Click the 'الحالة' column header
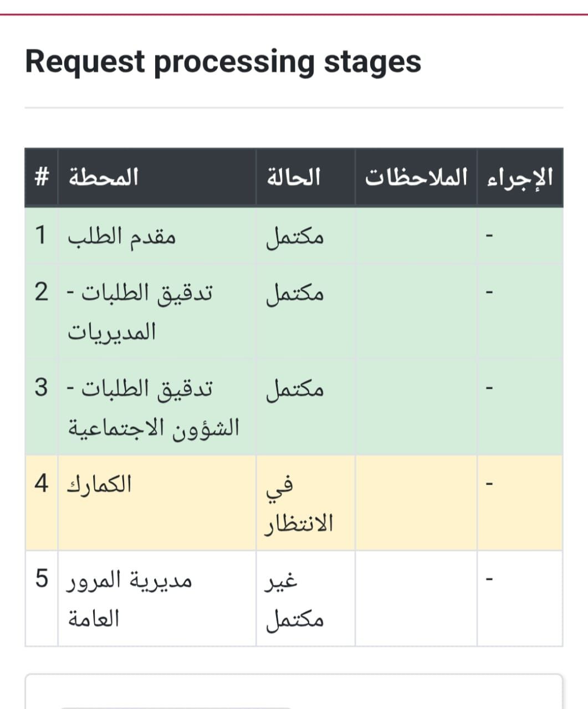Viewport: 588px width, 709px height. coord(294,177)
